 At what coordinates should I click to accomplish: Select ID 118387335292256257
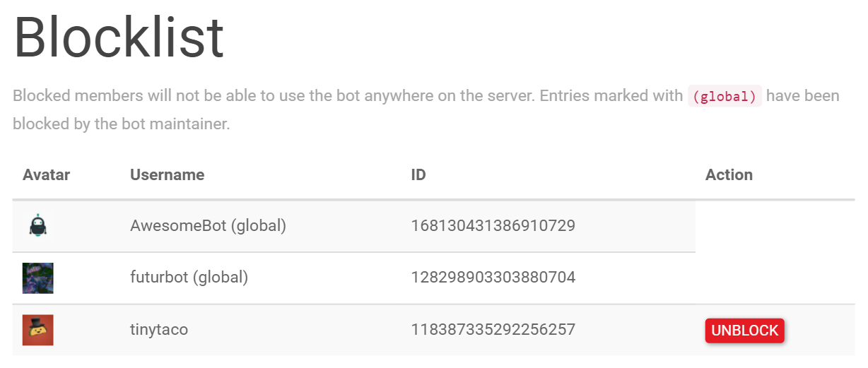pos(493,330)
